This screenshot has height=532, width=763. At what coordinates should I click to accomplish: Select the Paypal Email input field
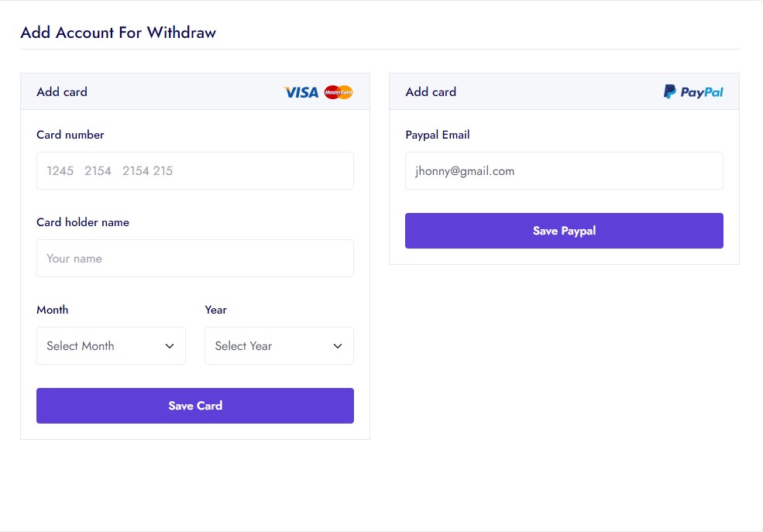[564, 171]
